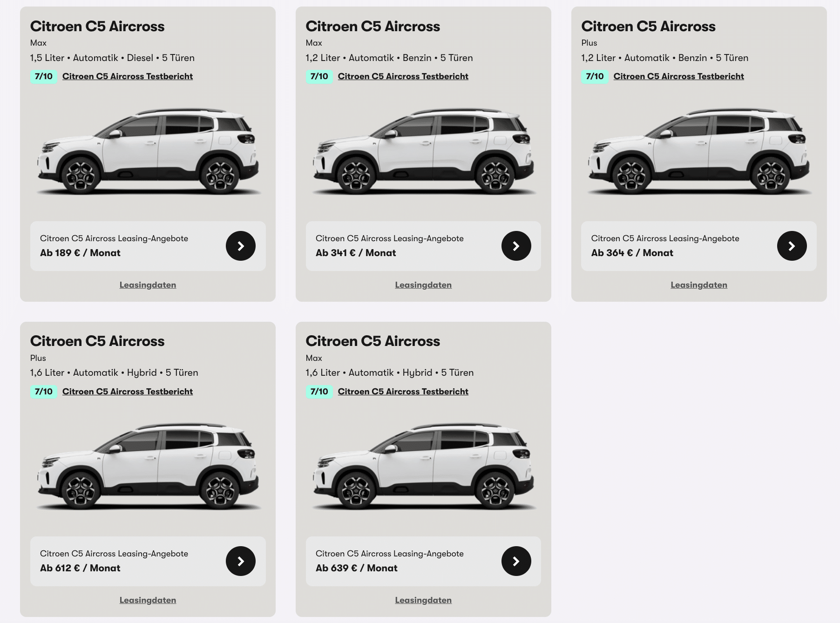
Task: Show Leasingdaten for the 189 € Diesel card
Action: [148, 285]
